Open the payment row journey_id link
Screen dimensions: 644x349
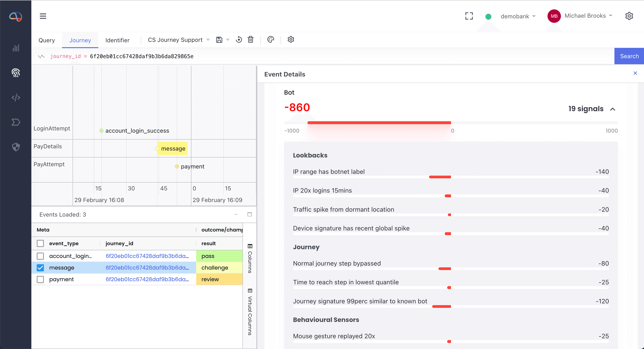(147, 279)
